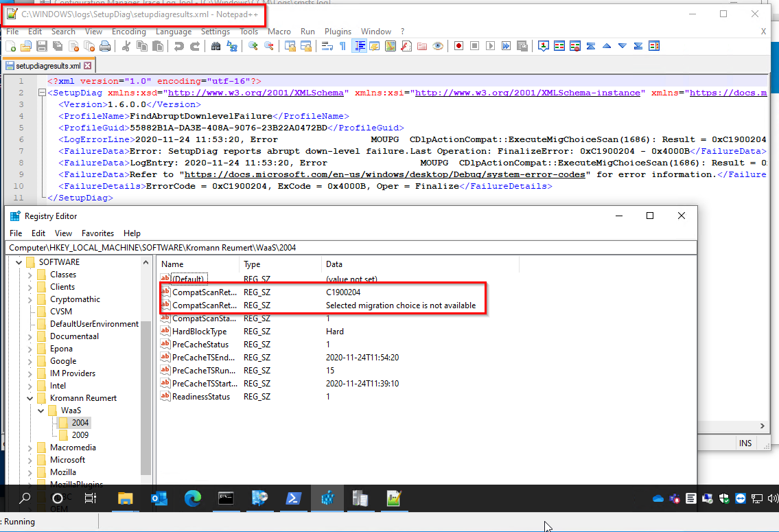
Task: Click the Type column header in Registry Editor
Action: point(281,264)
